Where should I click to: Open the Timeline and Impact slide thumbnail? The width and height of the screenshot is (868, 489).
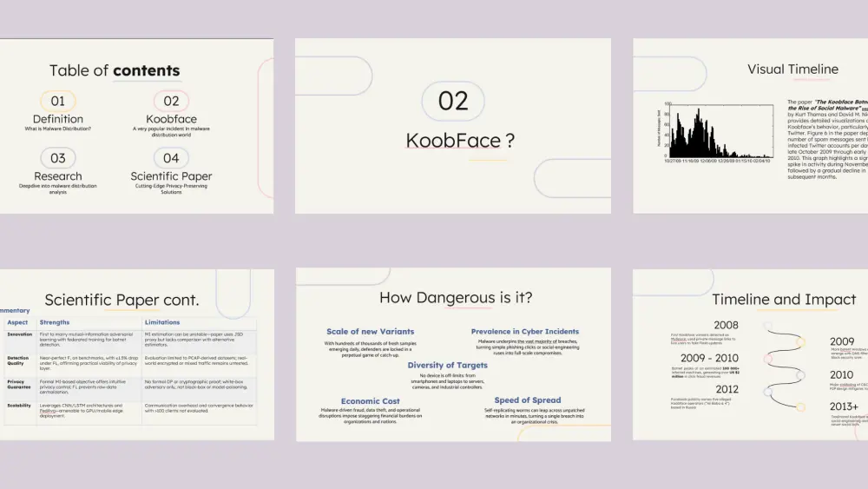pyautogui.click(x=751, y=355)
